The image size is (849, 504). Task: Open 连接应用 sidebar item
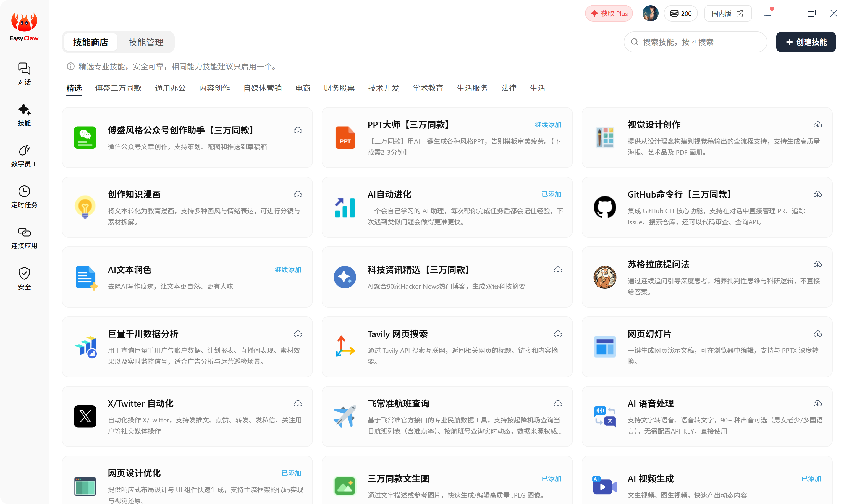click(24, 238)
